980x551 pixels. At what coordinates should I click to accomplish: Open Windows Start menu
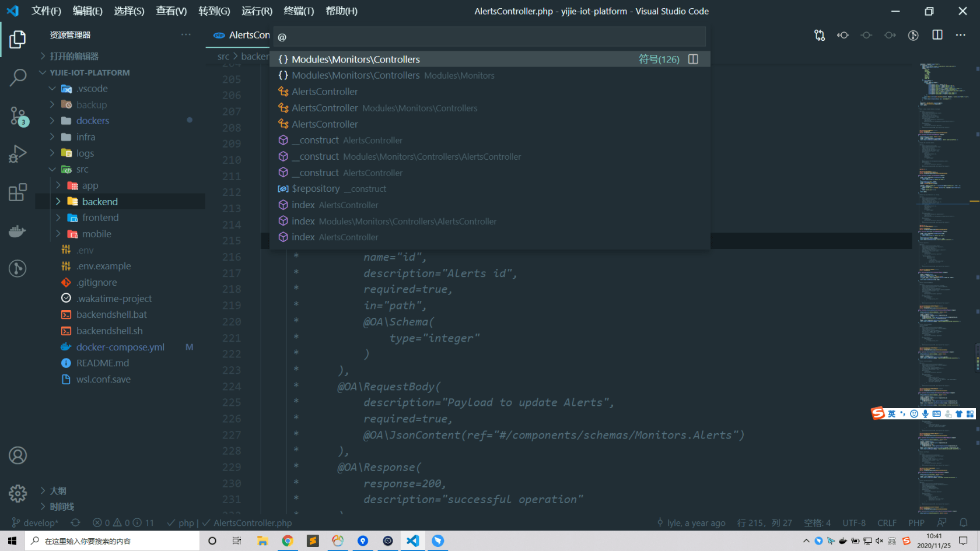coord(12,541)
